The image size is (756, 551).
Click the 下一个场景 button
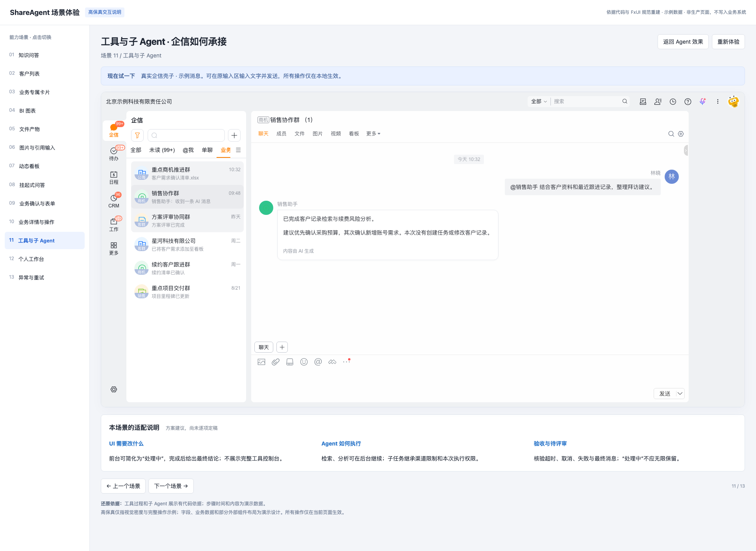click(171, 486)
